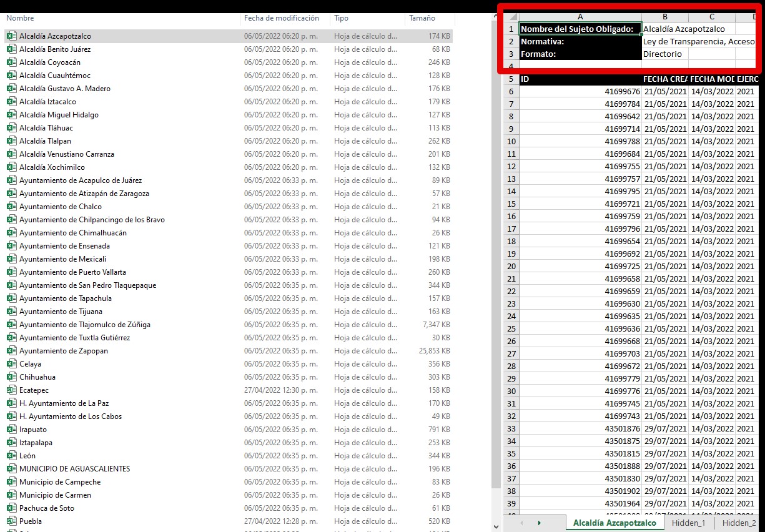Screen dimensions: 765x532
Task: Click the H. Ayuntamiento de Los Cabos file name
Action: coord(71,416)
